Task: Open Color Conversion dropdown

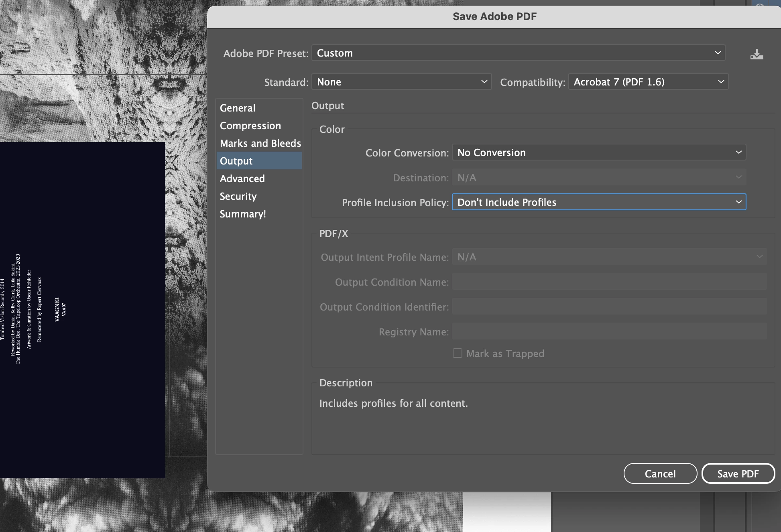Action: click(599, 152)
